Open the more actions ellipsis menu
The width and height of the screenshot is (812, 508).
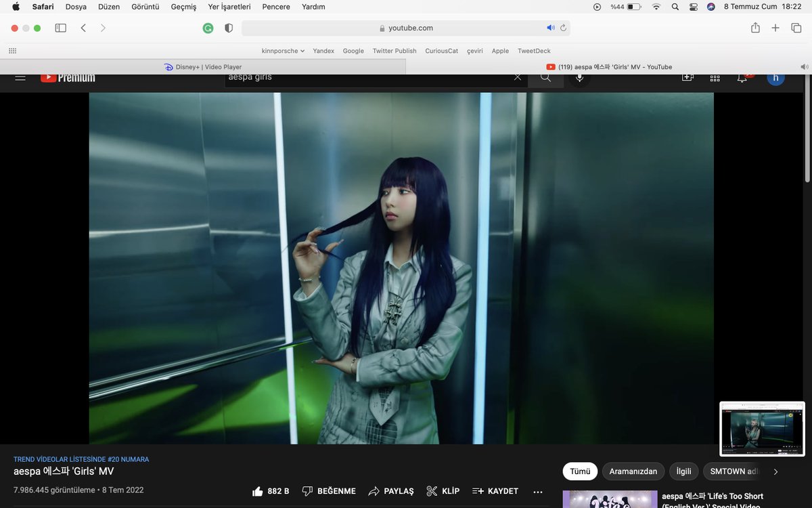(538, 492)
